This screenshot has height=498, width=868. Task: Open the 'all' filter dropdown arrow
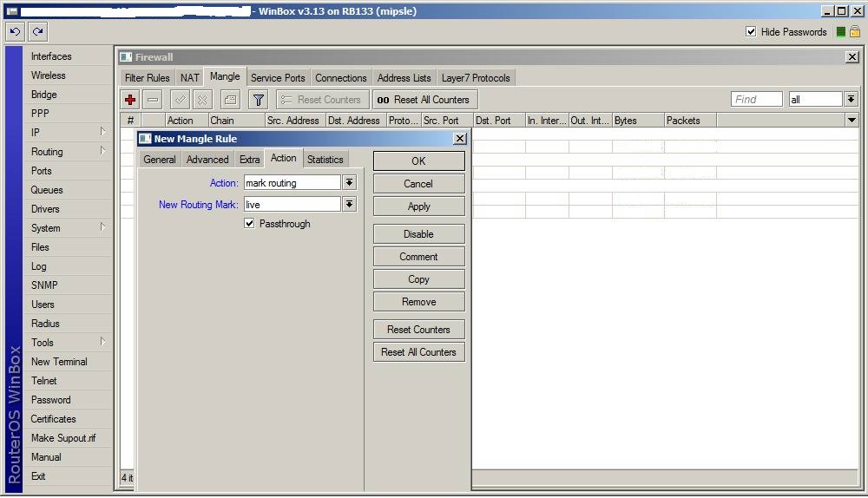(x=851, y=100)
